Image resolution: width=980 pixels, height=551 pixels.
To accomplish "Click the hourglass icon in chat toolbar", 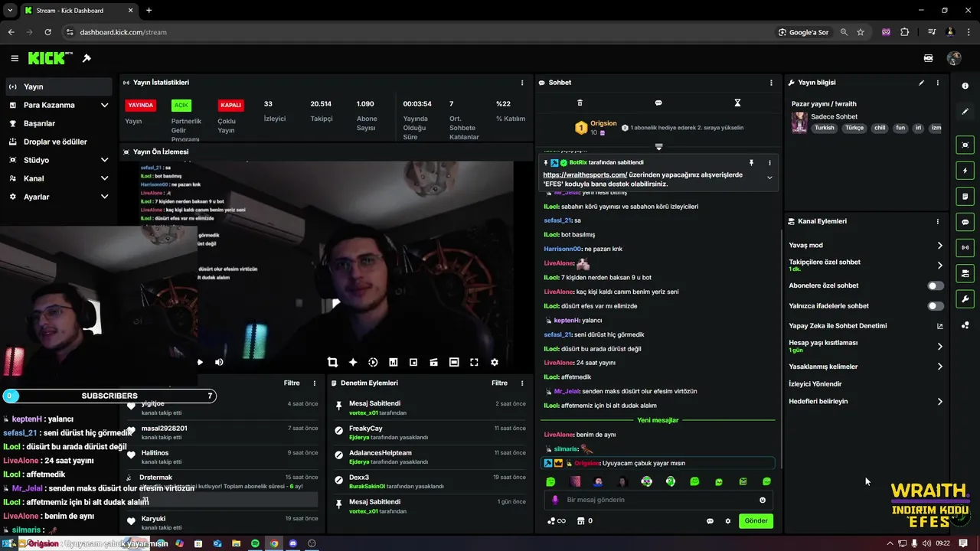I will tap(737, 103).
